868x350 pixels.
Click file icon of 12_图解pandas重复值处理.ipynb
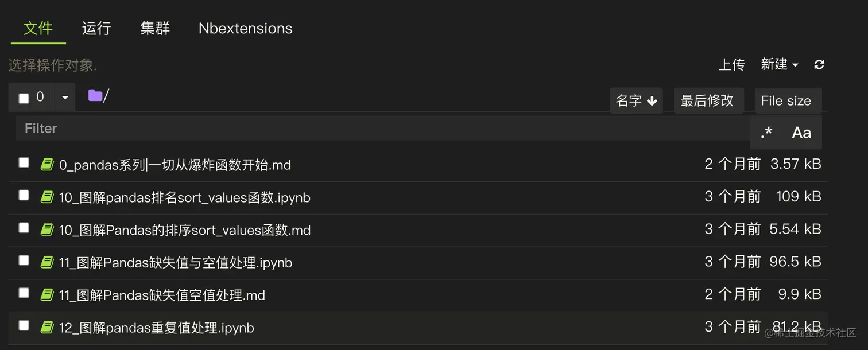tap(47, 328)
